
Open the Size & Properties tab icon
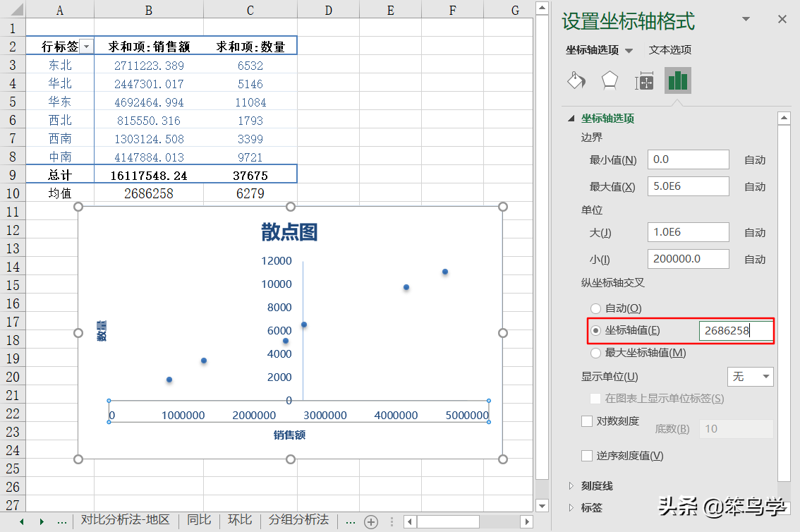(644, 80)
